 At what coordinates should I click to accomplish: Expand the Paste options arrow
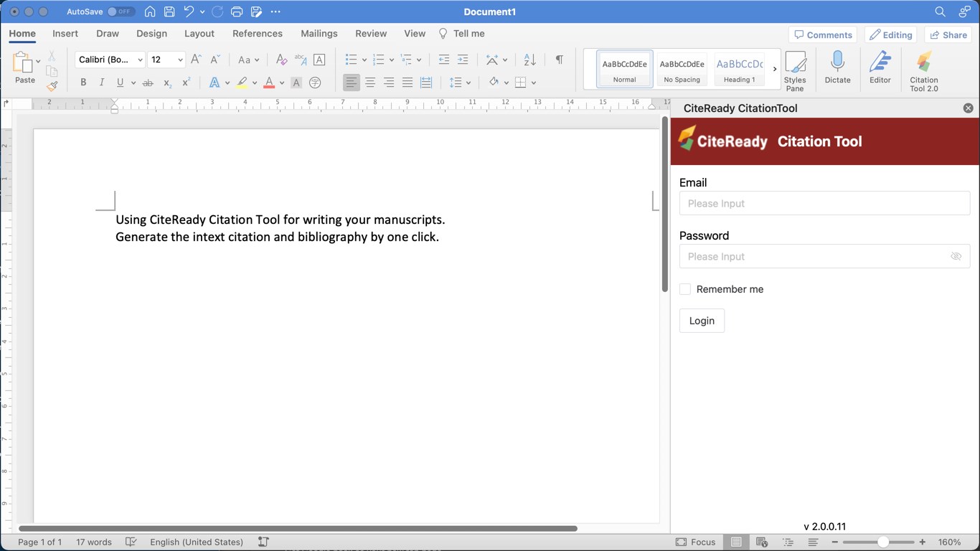[x=38, y=62]
